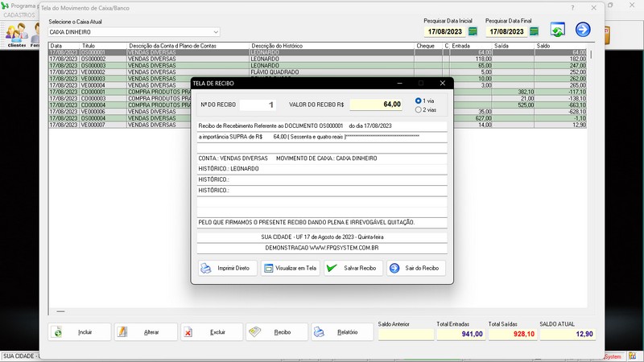The image size is (644, 362).
Task: Click the Saldo column header
Action: (x=560, y=46)
